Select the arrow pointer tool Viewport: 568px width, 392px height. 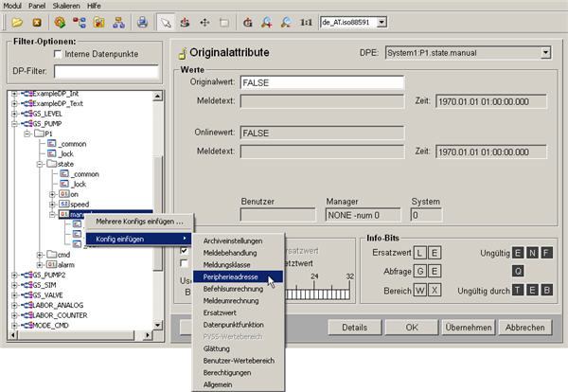168,20
